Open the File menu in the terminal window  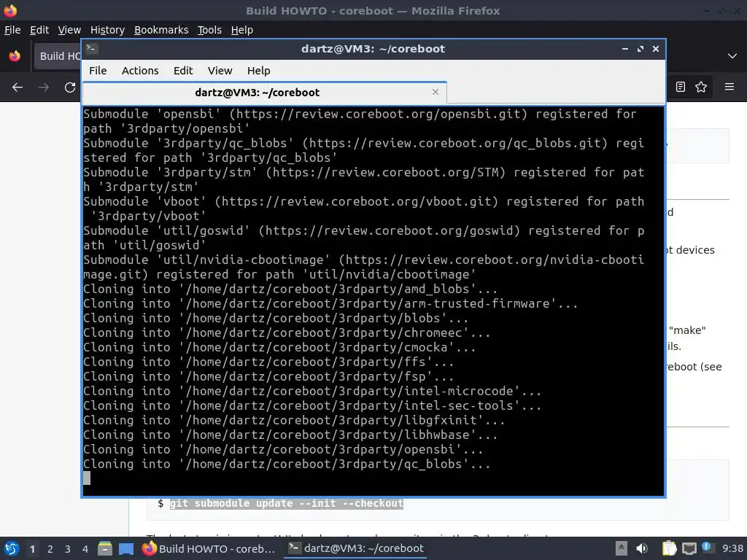pyautogui.click(x=98, y=71)
